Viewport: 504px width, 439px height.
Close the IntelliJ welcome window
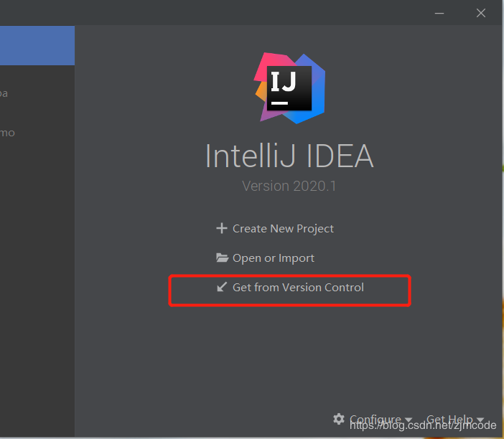[x=481, y=12]
